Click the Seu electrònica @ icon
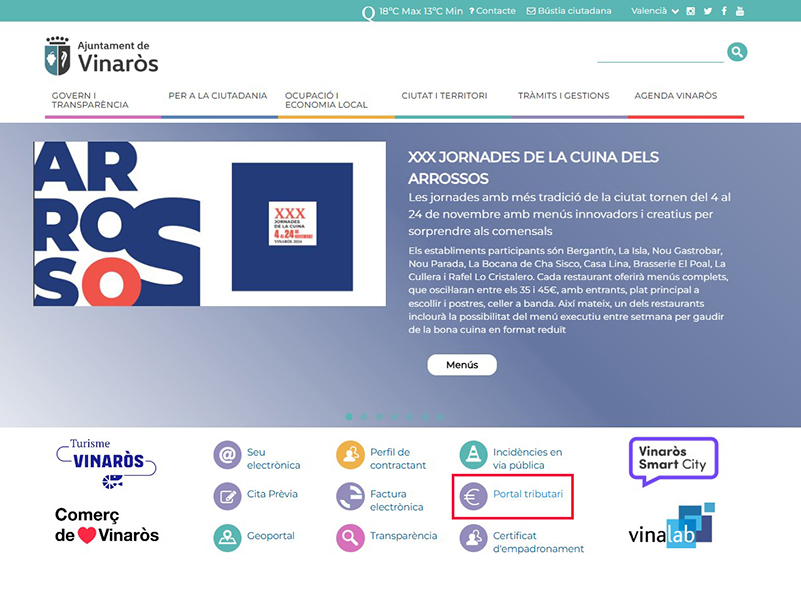 (227, 455)
